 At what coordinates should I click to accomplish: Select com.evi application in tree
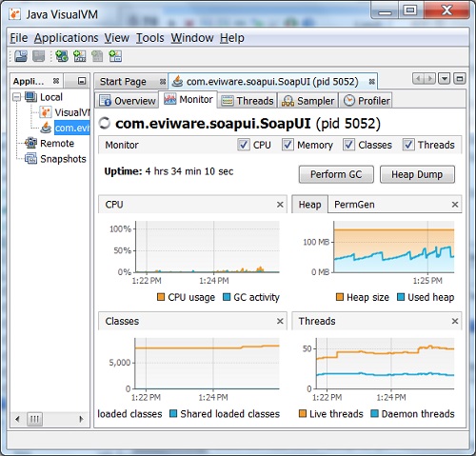coord(72,128)
